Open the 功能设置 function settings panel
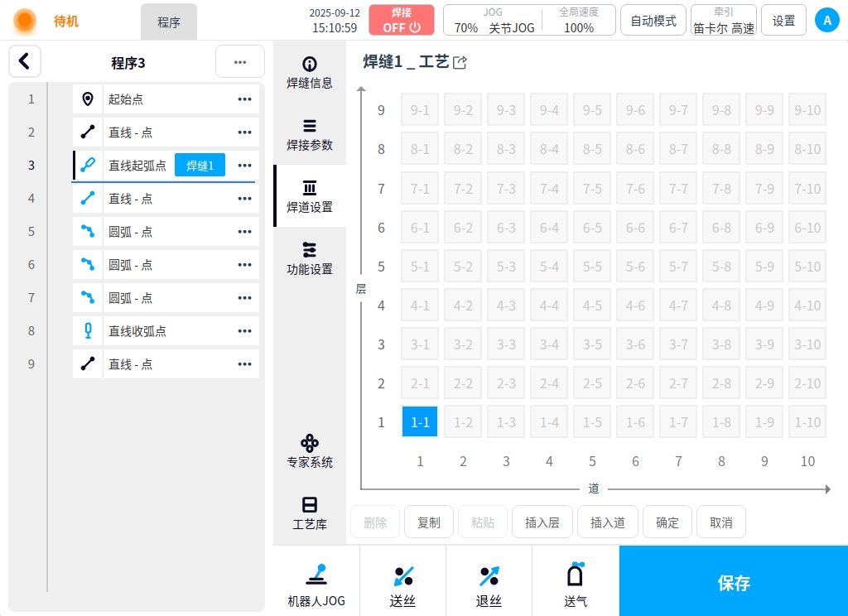This screenshot has height=616, width=848. tap(310, 258)
